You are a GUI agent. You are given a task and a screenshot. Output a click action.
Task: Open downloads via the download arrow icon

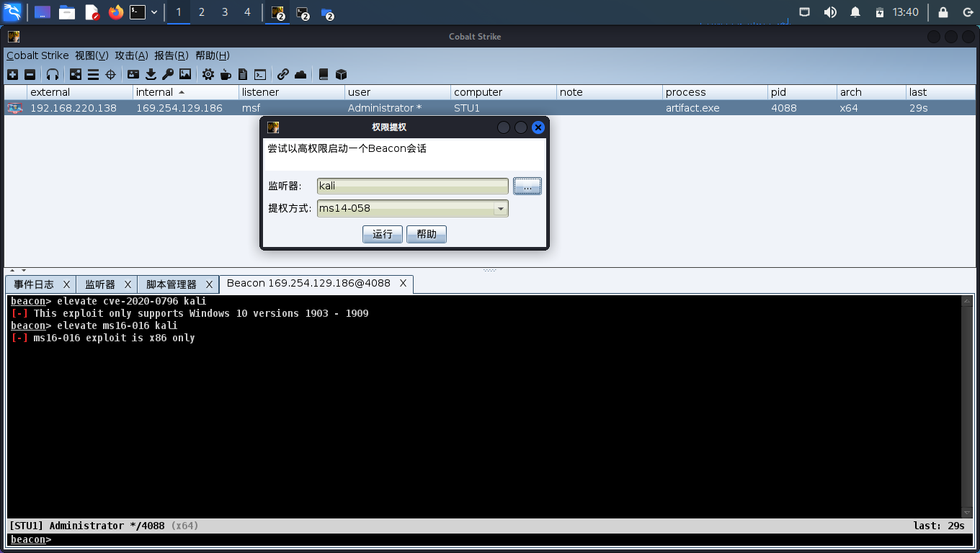151,74
